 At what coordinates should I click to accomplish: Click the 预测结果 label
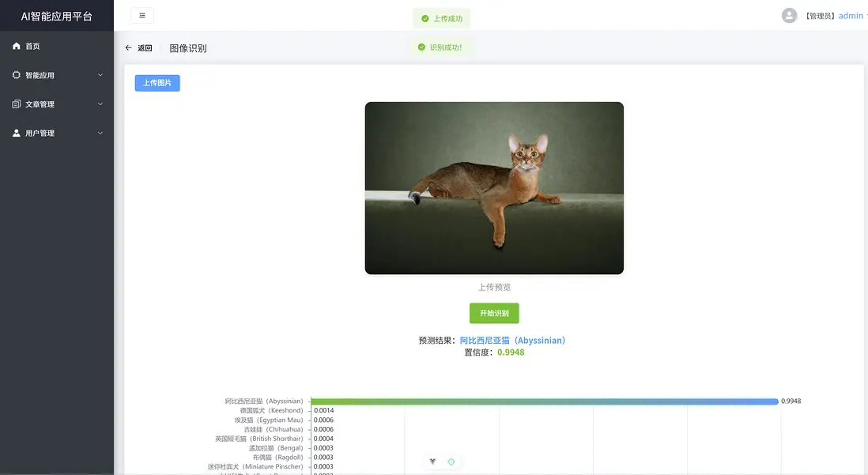coord(437,340)
